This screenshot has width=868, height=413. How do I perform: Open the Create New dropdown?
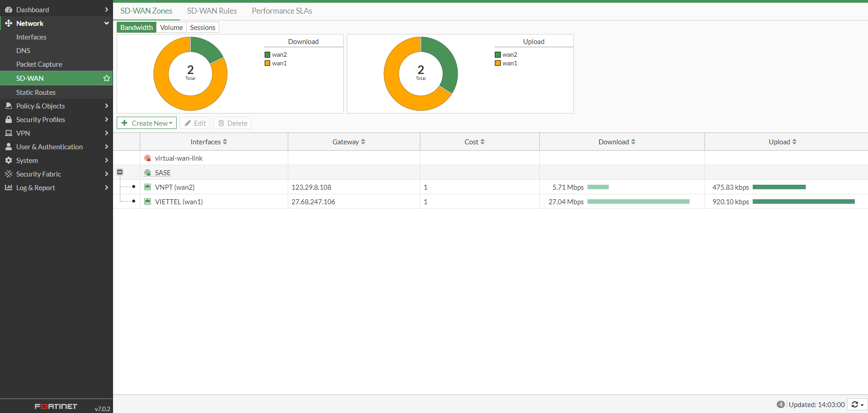point(147,123)
